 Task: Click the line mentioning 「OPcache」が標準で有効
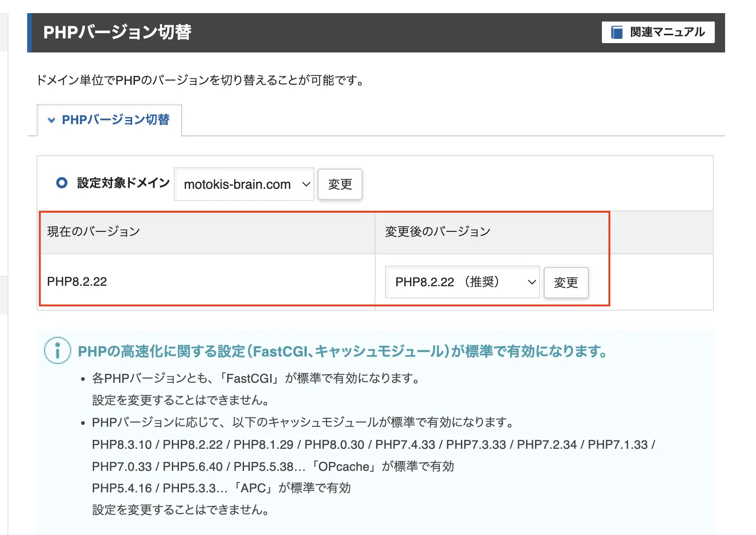[273, 467]
